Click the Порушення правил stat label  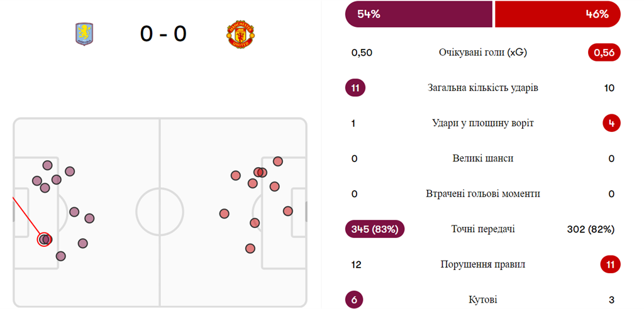[x=482, y=264]
